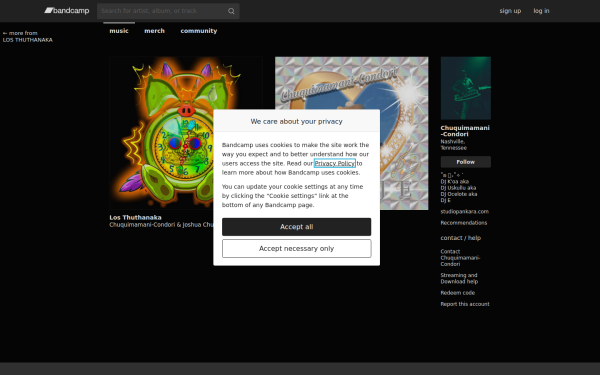Click the contact / help heading
Viewport: 600px width, 375px height.
click(x=460, y=238)
